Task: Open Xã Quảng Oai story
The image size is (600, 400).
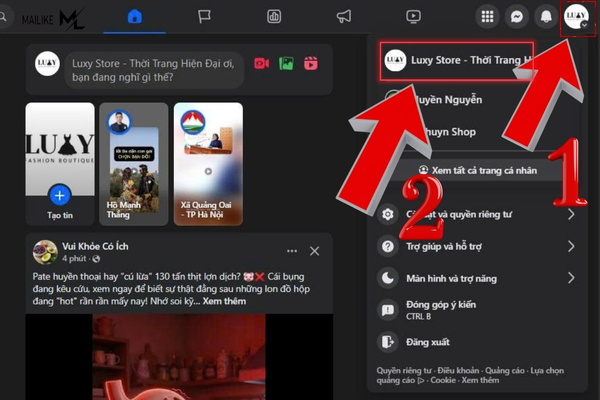Action: [x=208, y=164]
